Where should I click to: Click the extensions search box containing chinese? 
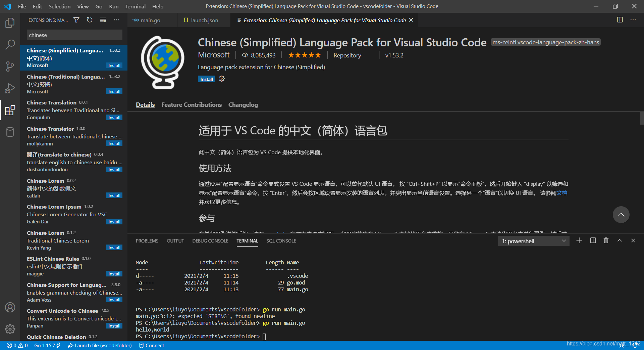74,35
